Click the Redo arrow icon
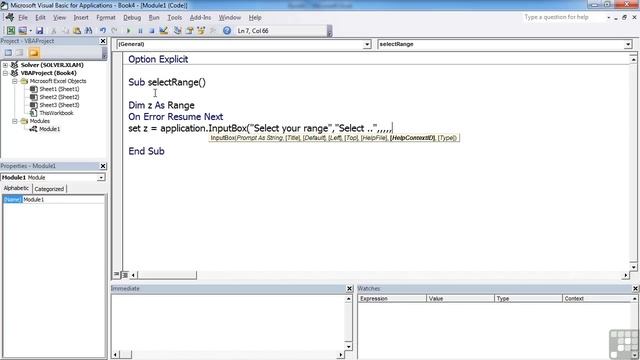 pos(114,31)
